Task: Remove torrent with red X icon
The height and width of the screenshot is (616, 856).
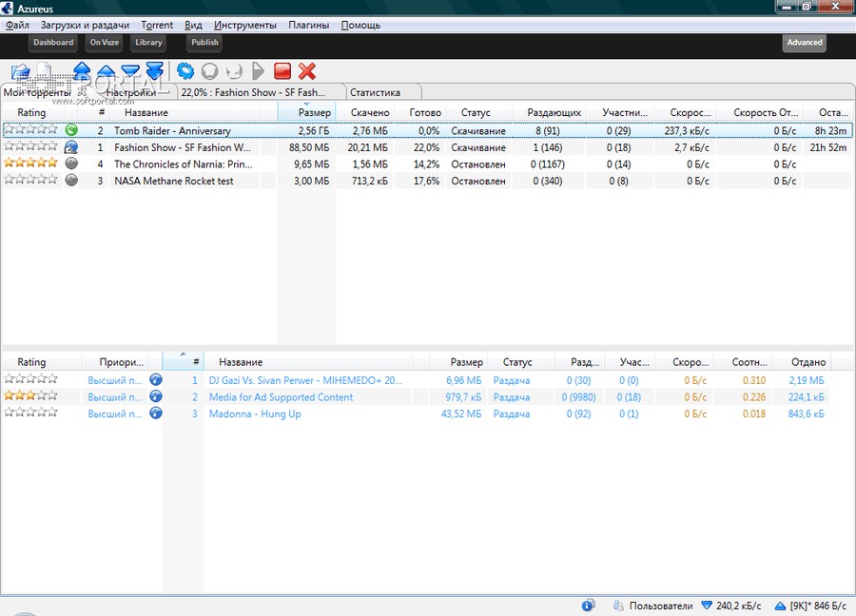Action: coord(307,71)
